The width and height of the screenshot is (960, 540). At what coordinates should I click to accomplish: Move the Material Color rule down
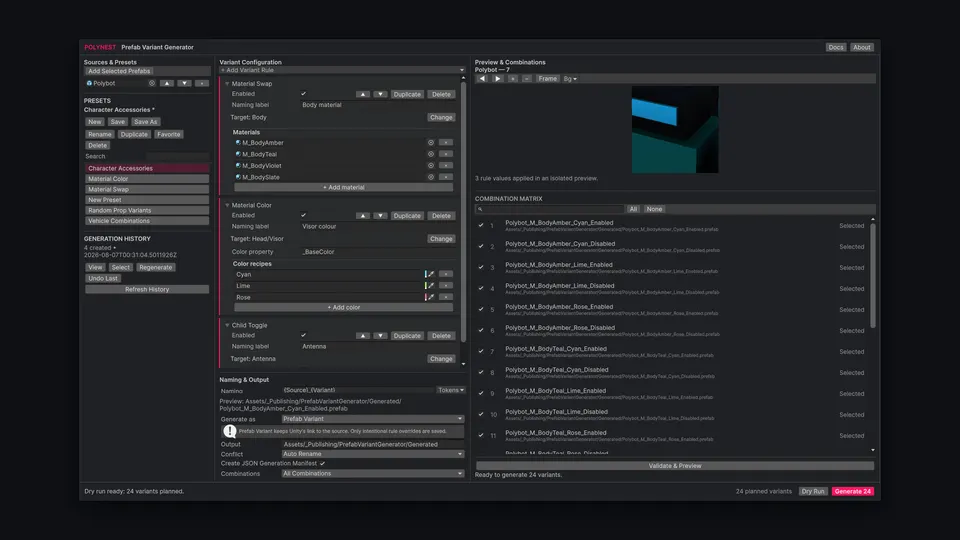click(380, 216)
